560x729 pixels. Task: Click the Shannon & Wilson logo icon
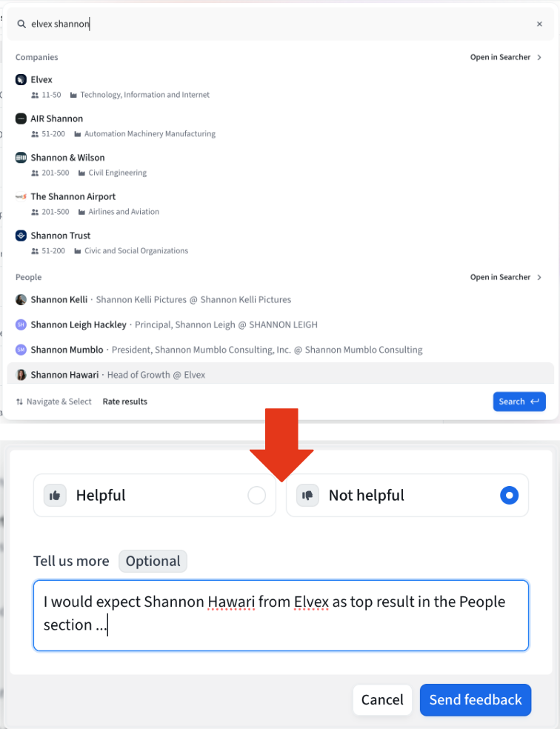tap(21, 158)
